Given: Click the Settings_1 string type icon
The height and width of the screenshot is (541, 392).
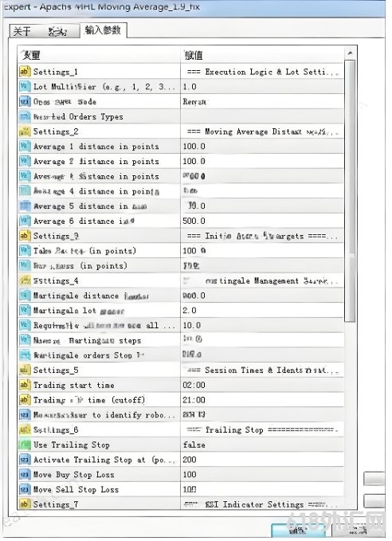Looking at the screenshot, I should pyautogui.click(x=25, y=72).
